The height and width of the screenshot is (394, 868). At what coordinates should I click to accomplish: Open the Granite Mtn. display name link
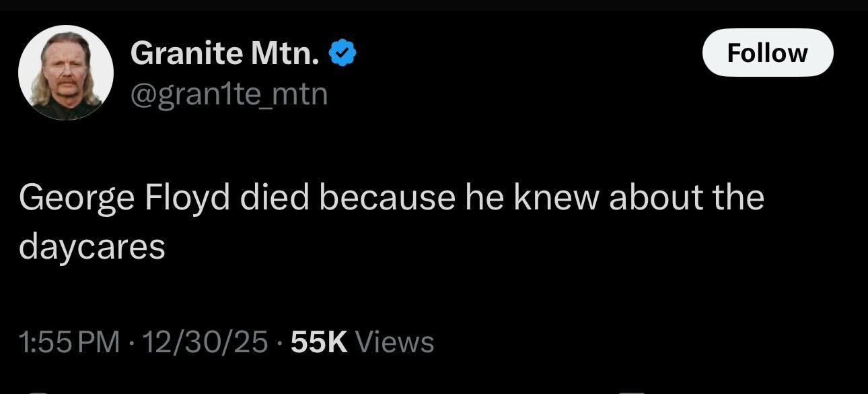[225, 53]
